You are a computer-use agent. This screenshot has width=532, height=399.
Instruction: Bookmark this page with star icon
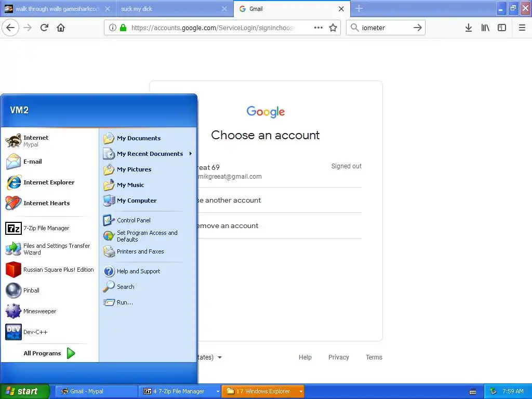click(333, 28)
